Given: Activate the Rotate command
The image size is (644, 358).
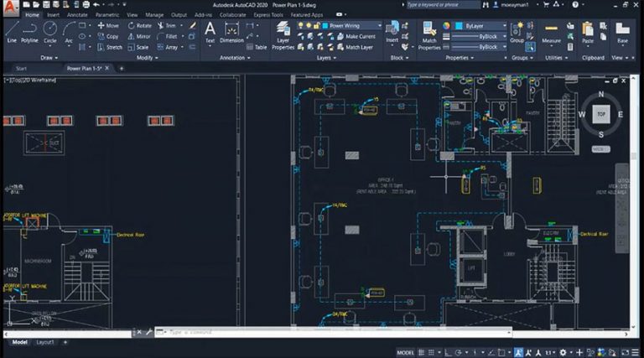Looking at the screenshot, I should 140,25.
